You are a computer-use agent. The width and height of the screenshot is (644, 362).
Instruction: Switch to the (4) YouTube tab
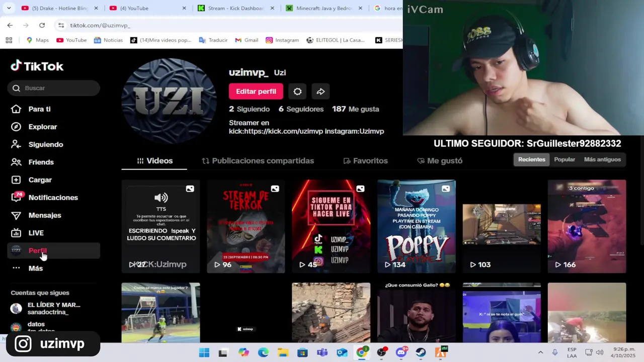tap(147, 8)
